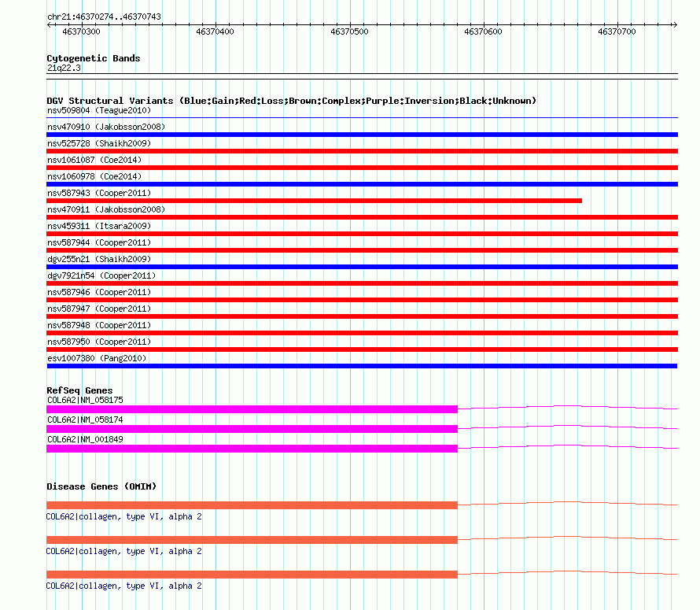Screen dimensions: 700x610
Task: Click the dgv7921n54 (Cooper2011) label
Action: tap(101, 275)
